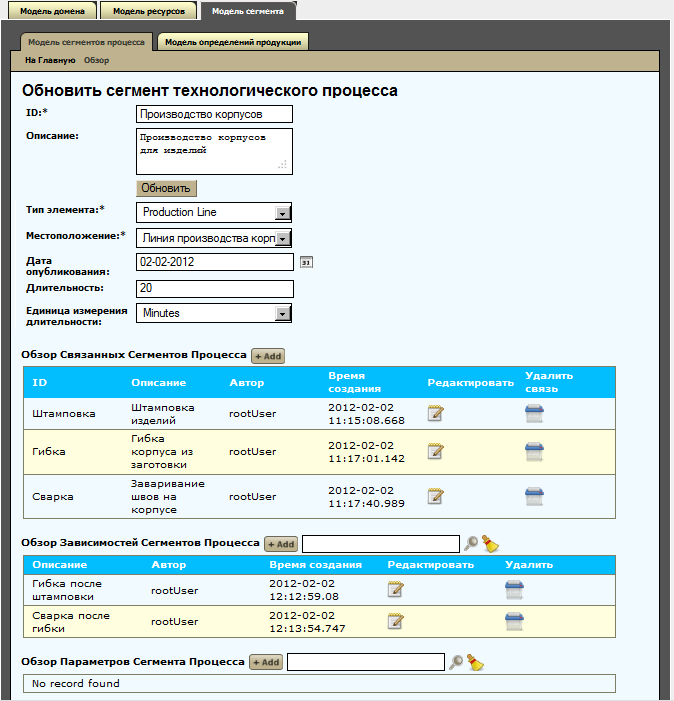Clear the parameters search with broom icon
Image resolution: width=674 pixels, height=701 pixels.
coord(476,662)
